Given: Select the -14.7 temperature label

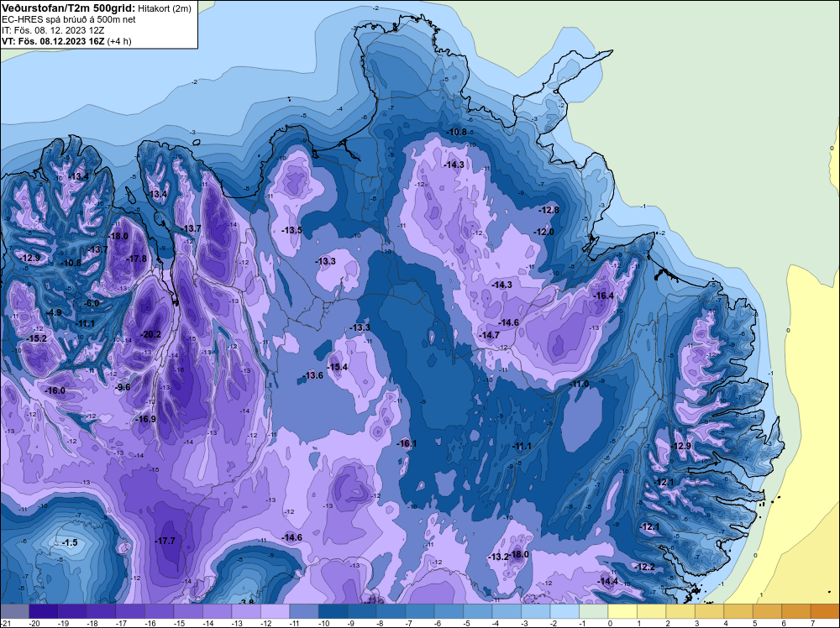Looking at the screenshot, I should [x=489, y=335].
